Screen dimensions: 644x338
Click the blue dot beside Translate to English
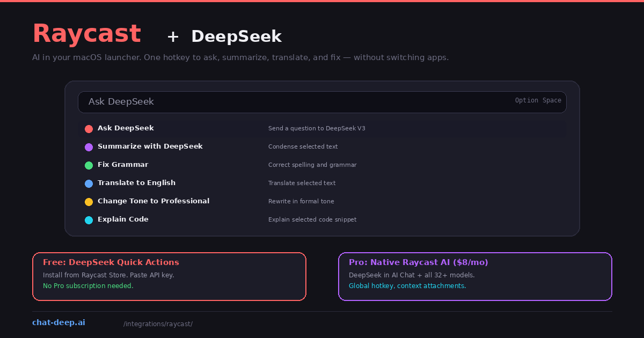pos(89,183)
